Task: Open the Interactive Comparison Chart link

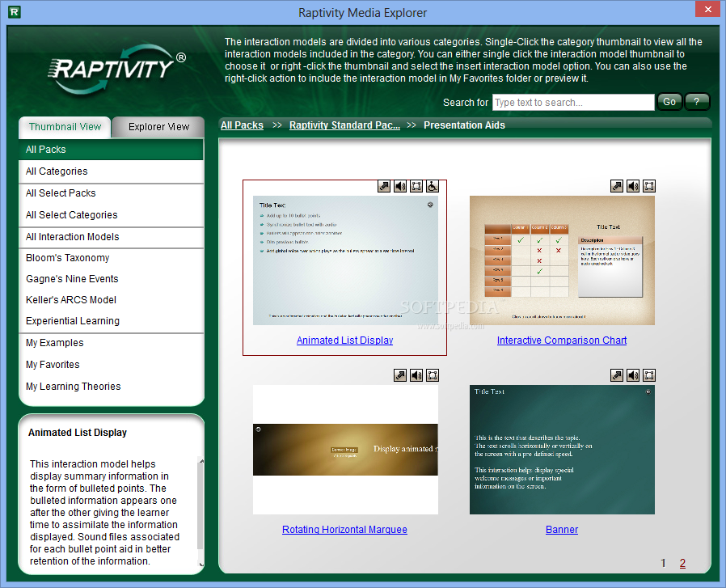Action: (562, 341)
